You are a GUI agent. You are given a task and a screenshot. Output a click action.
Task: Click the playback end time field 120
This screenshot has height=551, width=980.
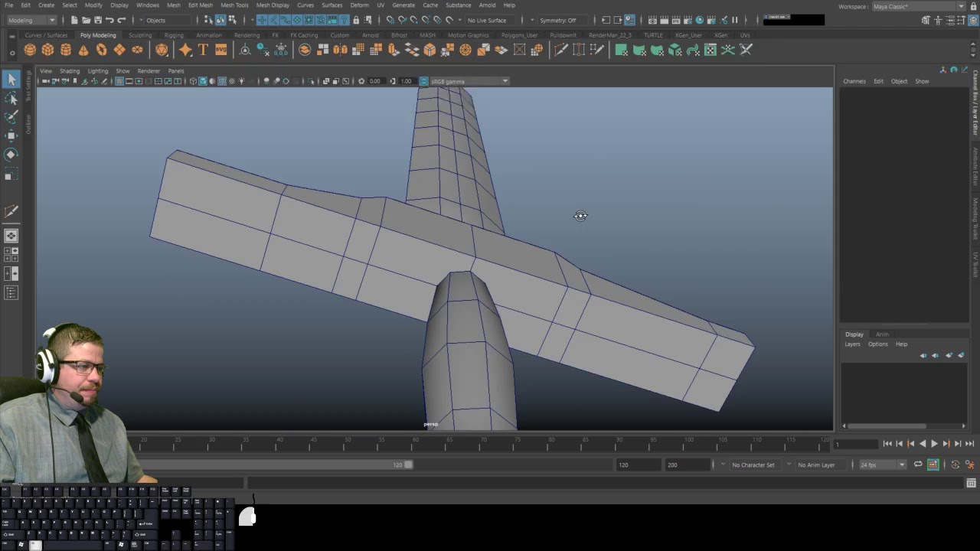(639, 465)
